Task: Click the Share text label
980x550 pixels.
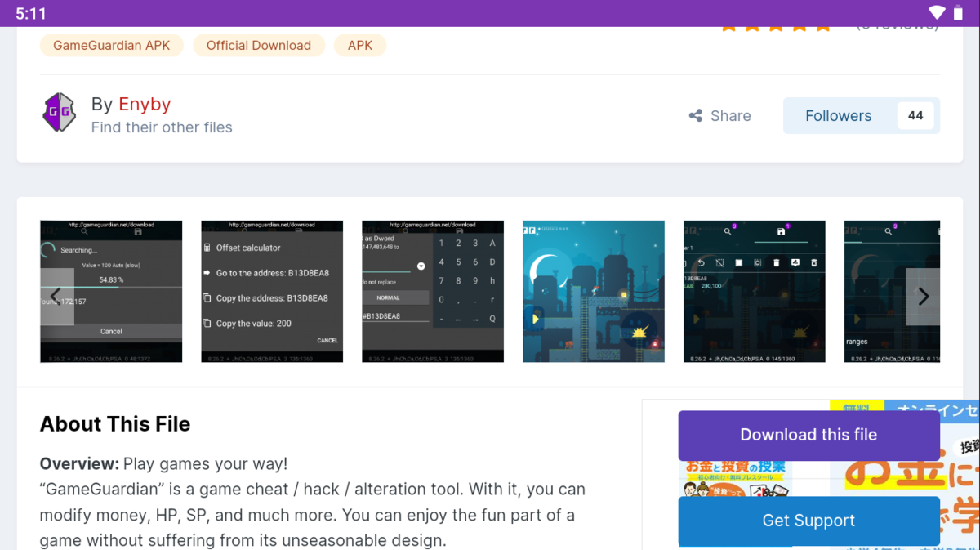Action: point(731,116)
